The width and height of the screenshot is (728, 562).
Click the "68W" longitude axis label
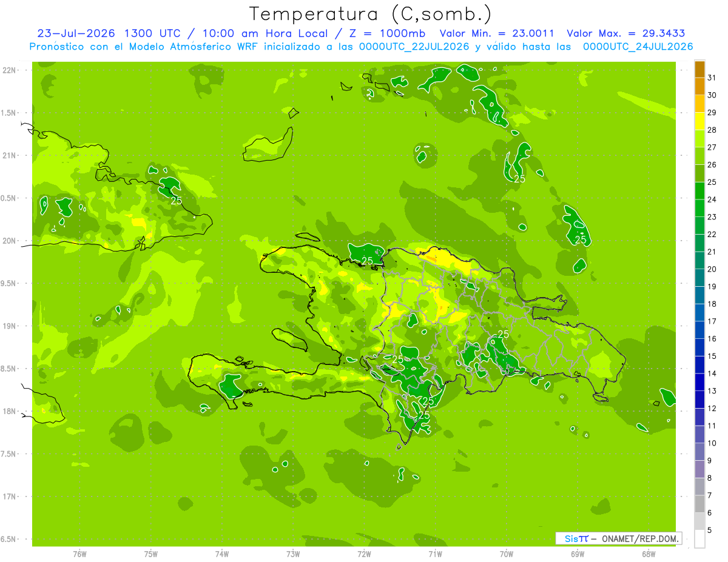tap(649, 554)
